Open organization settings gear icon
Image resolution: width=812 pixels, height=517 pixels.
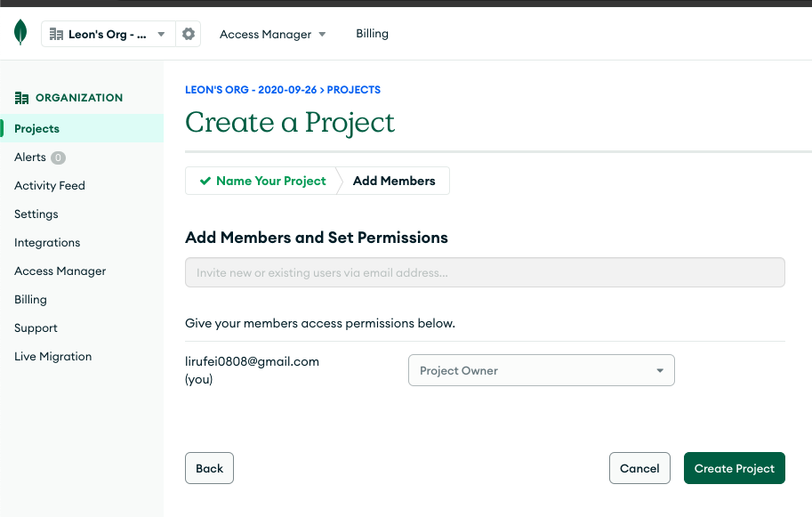[188, 34]
